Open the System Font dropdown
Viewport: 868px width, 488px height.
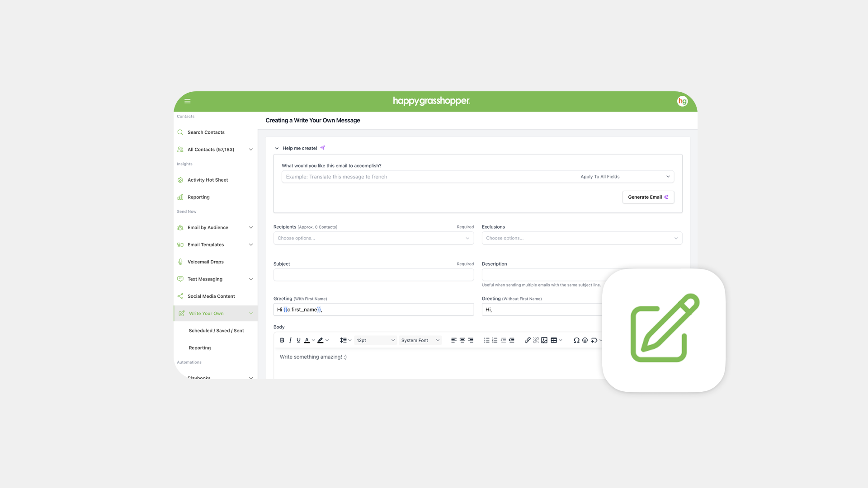[x=420, y=340]
